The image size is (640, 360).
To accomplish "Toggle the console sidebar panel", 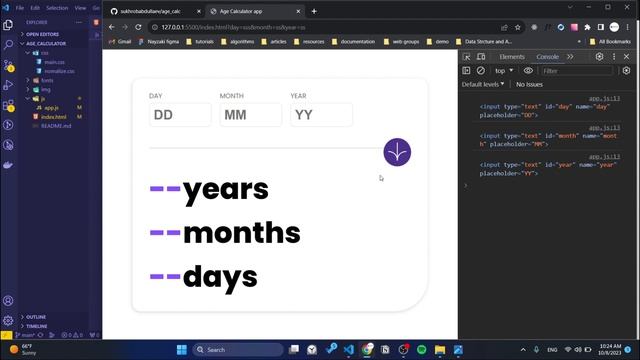I will click(x=467, y=71).
